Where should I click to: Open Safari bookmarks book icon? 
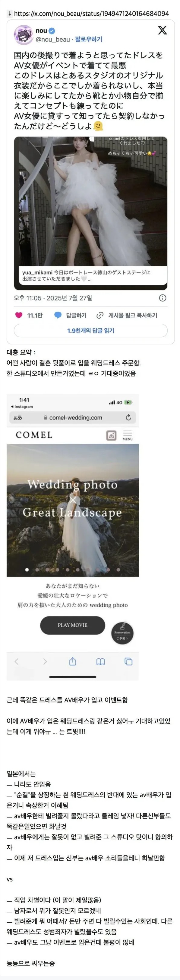[100, 662]
